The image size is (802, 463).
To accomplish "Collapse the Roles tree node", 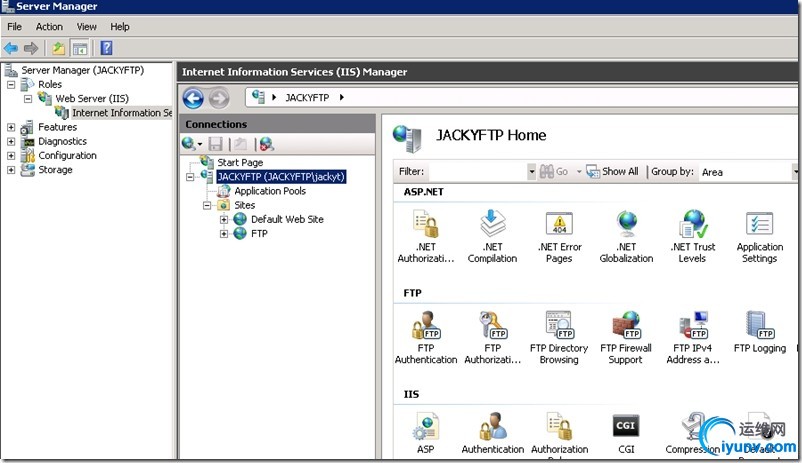I will [x=11, y=84].
